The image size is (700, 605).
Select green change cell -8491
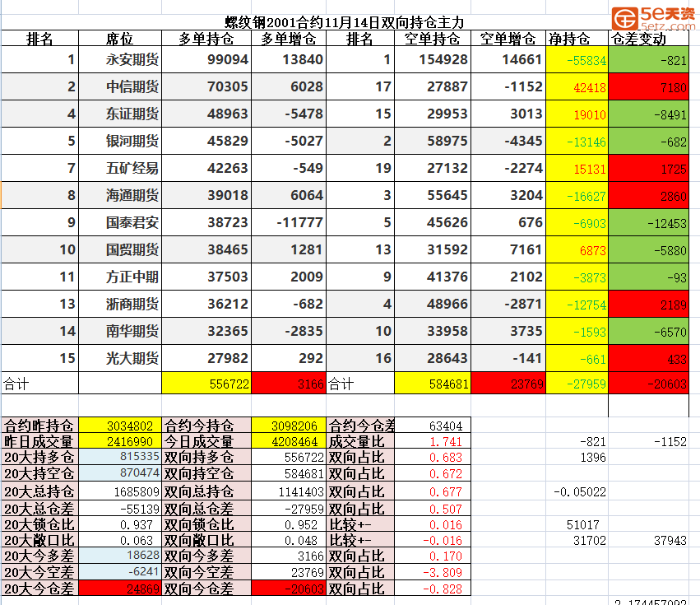(x=649, y=114)
